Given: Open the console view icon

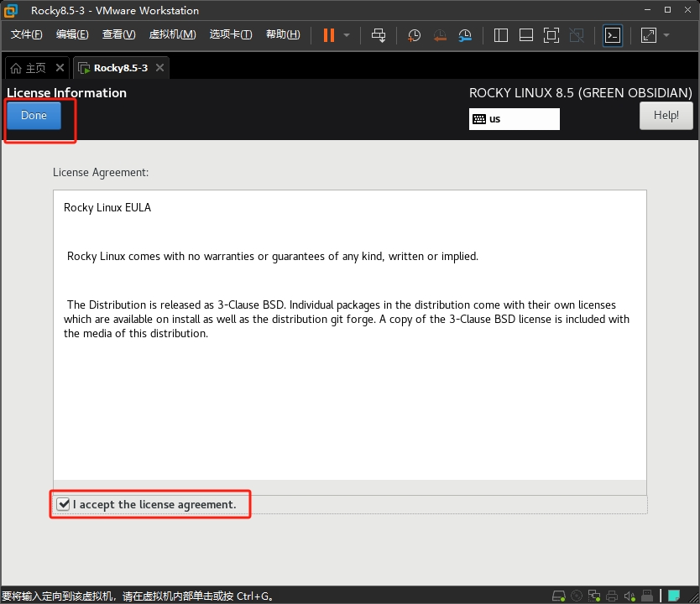Looking at the screenshot, I should pyautogui.click(x=613, y=35).
